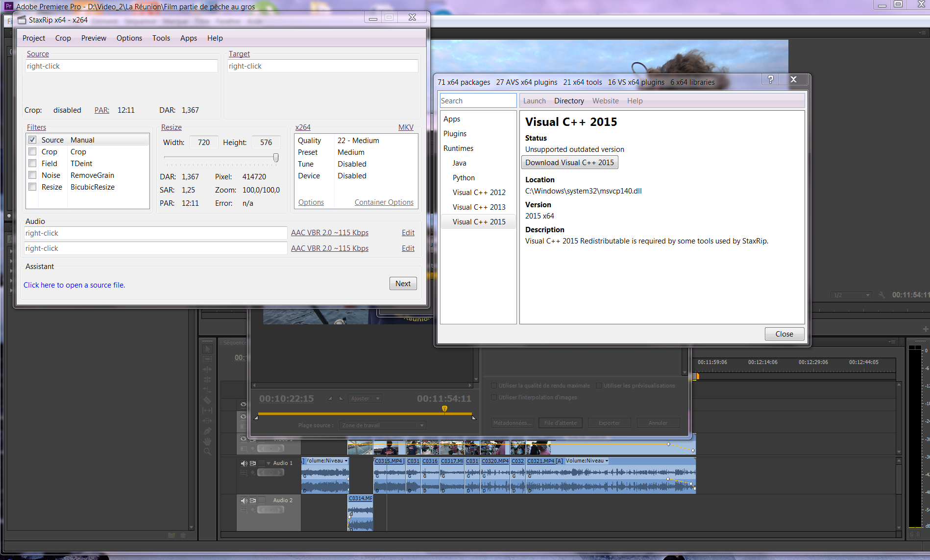This screenshot has width=930, height=560.
Task: Open the Container Options link
Action: click(384, 202)
